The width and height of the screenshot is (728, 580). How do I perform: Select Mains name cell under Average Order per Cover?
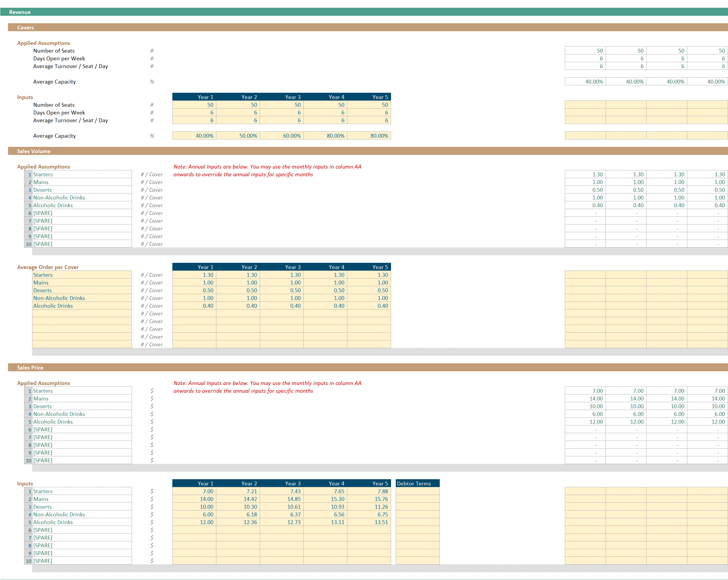pyautogui.click(x=82, y=283)
